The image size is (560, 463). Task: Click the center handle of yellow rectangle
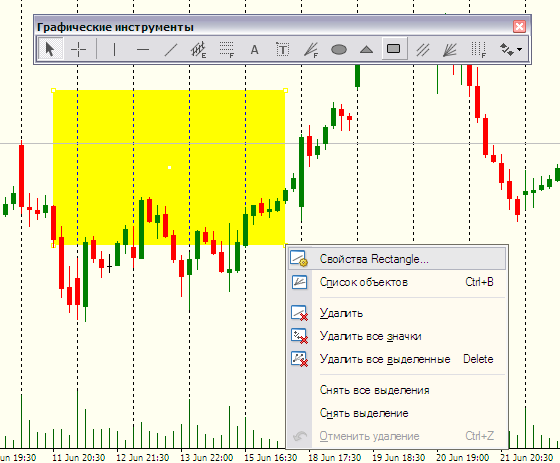point(169,167)
